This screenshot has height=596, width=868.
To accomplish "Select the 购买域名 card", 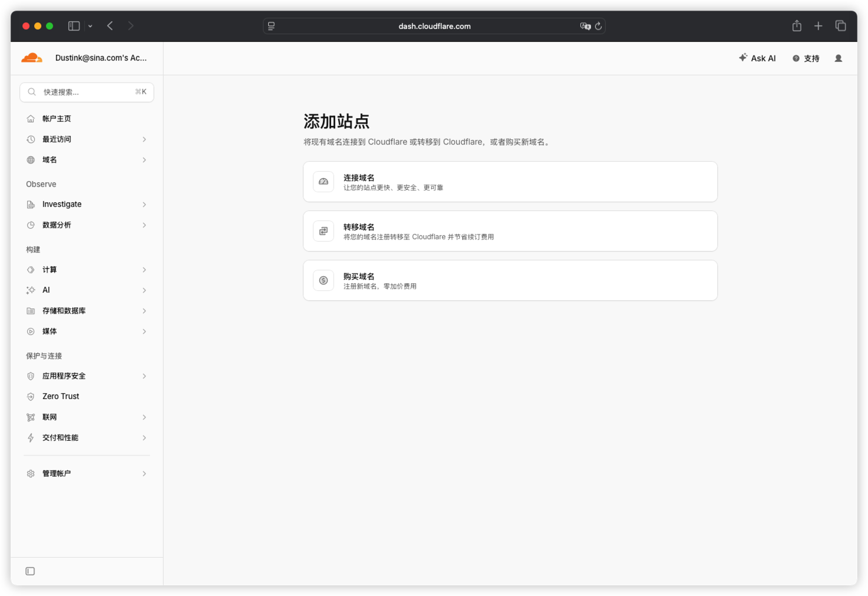I will [x=510, y=280].
